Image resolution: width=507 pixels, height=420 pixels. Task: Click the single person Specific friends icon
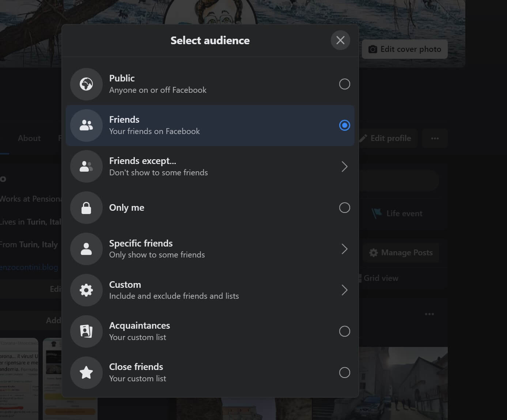click(86, 249)
